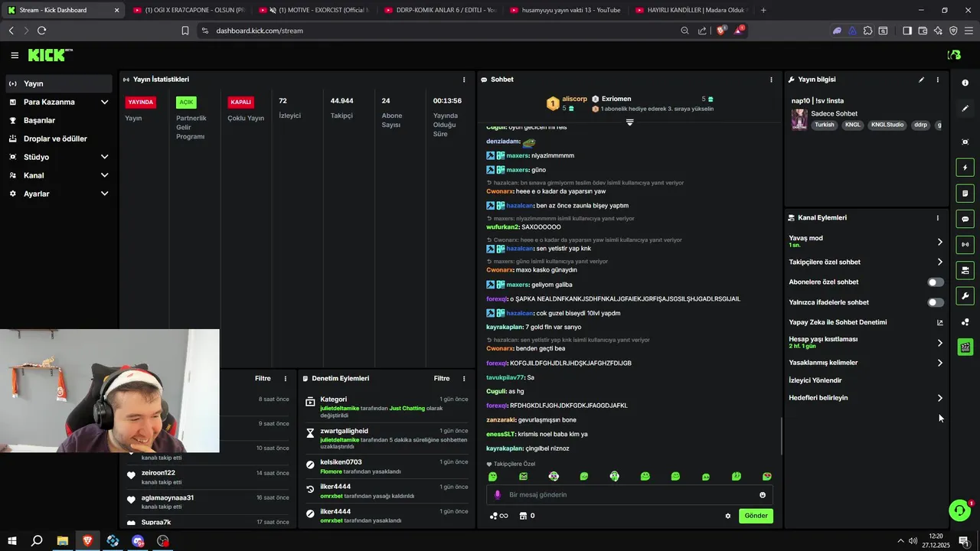Image resolution: width=980 pixels, height=551 pixels.
Task: Open Hedefleri belirleyin arrow
Action: pos(940,398)
